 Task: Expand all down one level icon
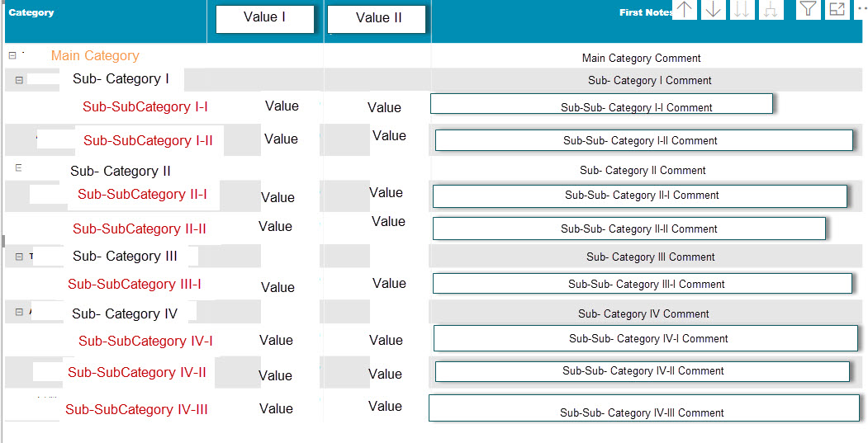pos(771,9)
